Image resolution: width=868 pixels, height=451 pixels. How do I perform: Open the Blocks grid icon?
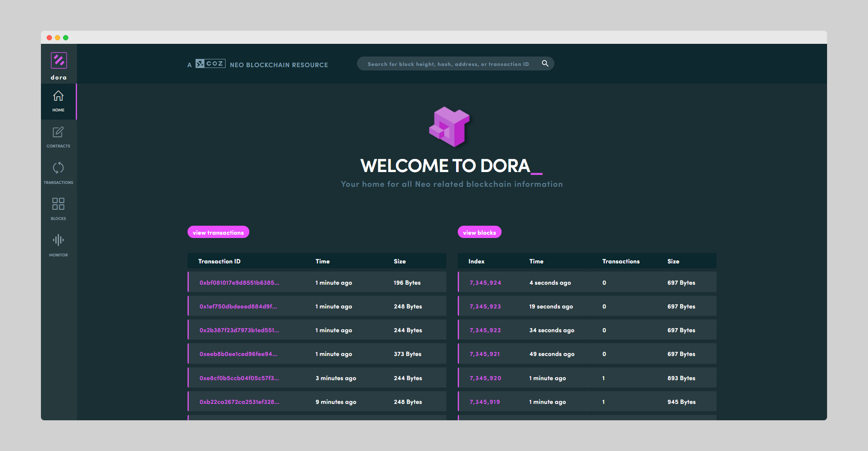coord(58,204)
